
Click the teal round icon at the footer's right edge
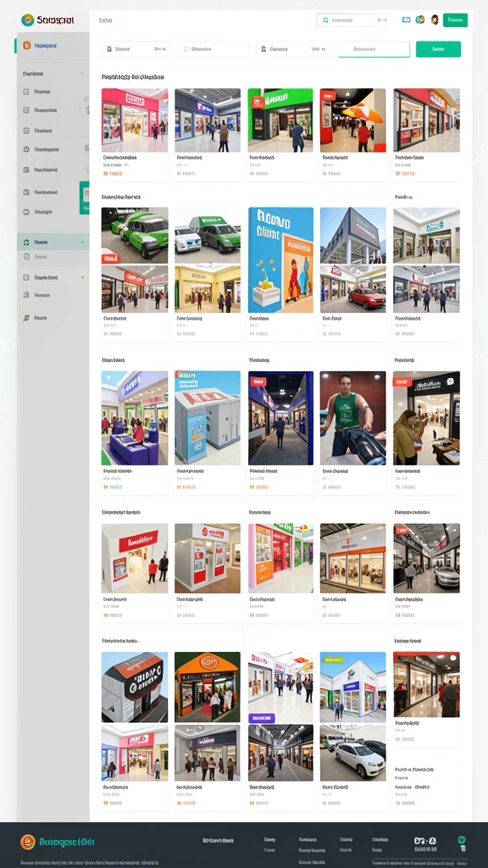click(462, 840)
